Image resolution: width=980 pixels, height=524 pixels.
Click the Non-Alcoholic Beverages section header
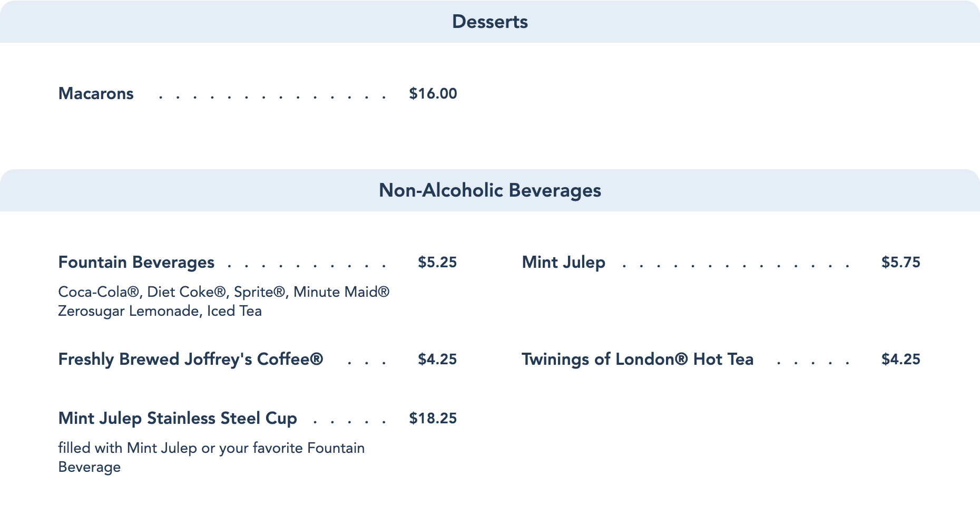[489, 190]
